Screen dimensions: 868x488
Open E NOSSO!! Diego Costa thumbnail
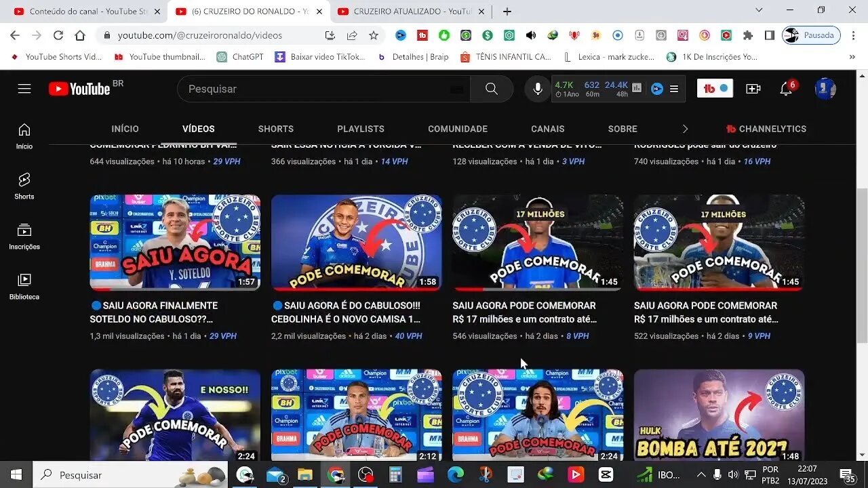175,415
